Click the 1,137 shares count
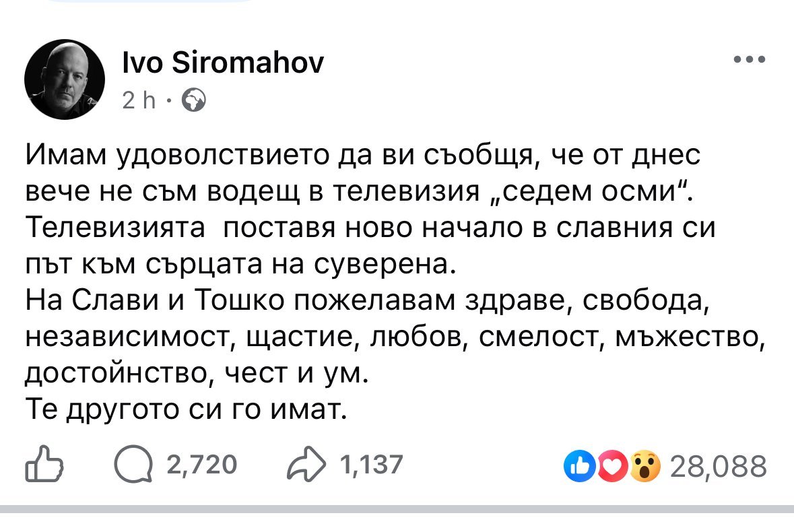 (x=372, y=465)
